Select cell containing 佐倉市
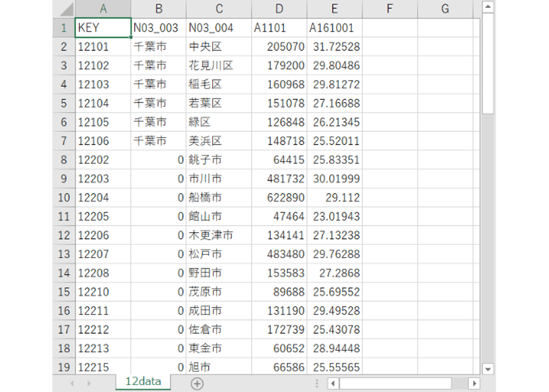Image resolution: width=549 pixels, height=392 pixels. tap(219, 330)
